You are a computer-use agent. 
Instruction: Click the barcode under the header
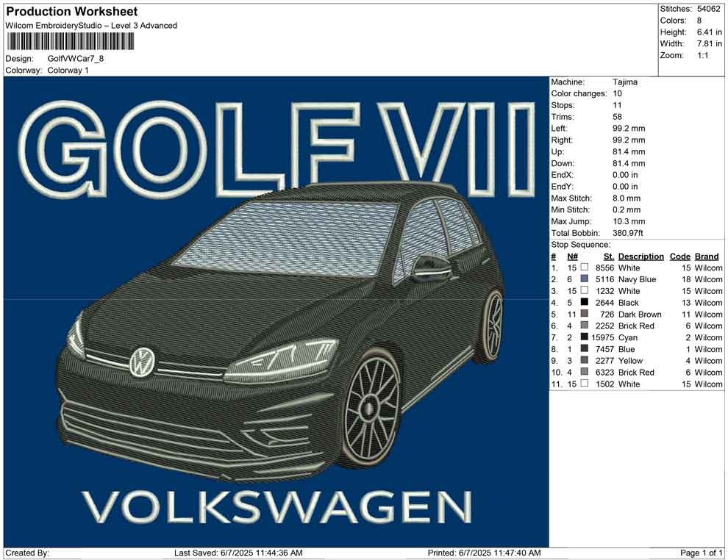tap(70, 42)
